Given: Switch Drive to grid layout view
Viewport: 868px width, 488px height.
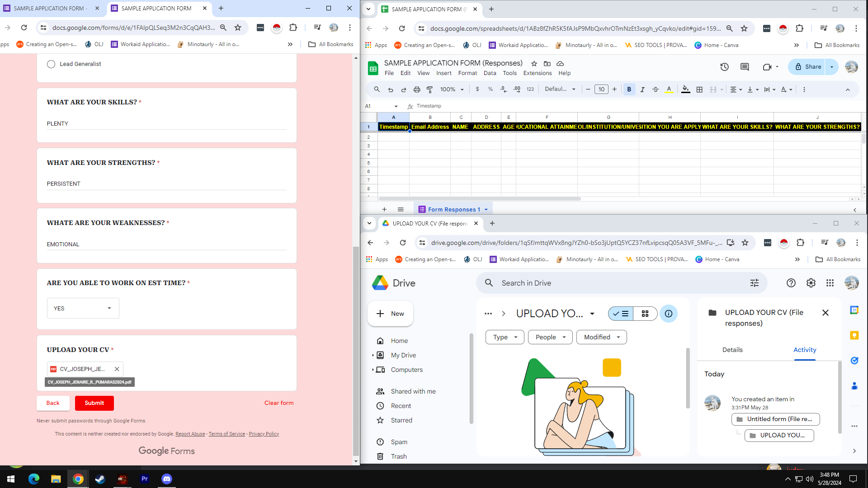Looking at the screenshot, I should coord(645,314).
